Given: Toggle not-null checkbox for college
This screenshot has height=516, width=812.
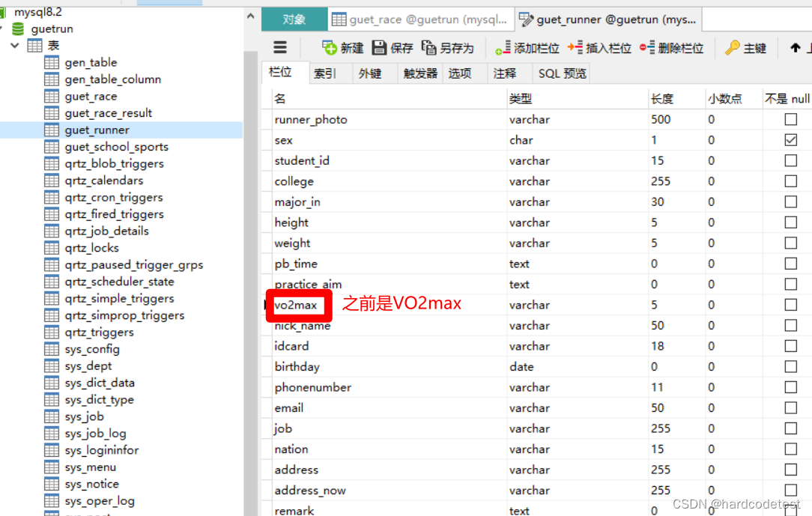Looking at the screenshot, I should tap(790, 181).
